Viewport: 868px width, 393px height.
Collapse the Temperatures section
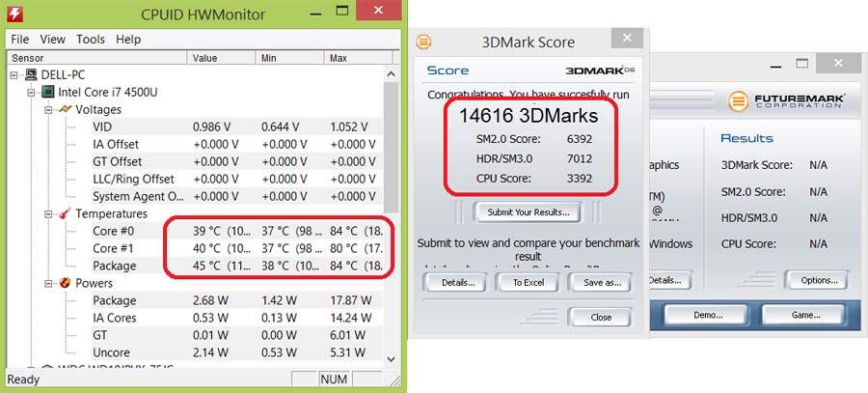[x=48, y=214]
